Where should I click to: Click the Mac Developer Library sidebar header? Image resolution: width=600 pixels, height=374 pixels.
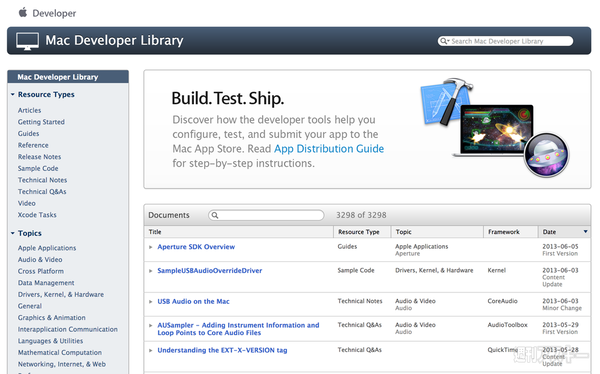click(68, 77)
